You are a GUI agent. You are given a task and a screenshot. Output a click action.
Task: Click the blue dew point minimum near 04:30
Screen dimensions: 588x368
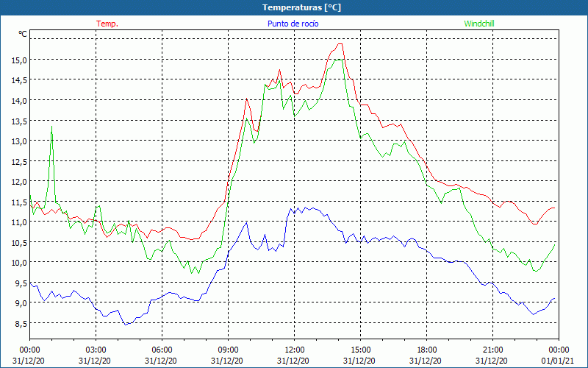(126, 324)
